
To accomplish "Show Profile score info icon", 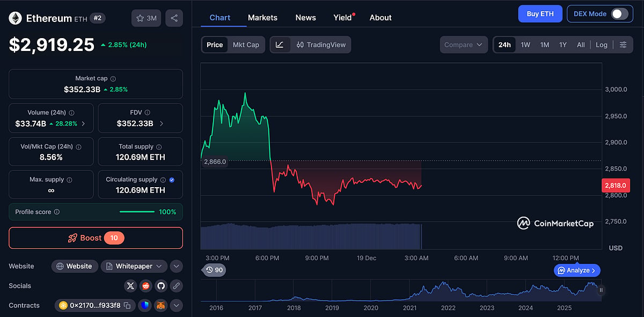I will point(57,212).
